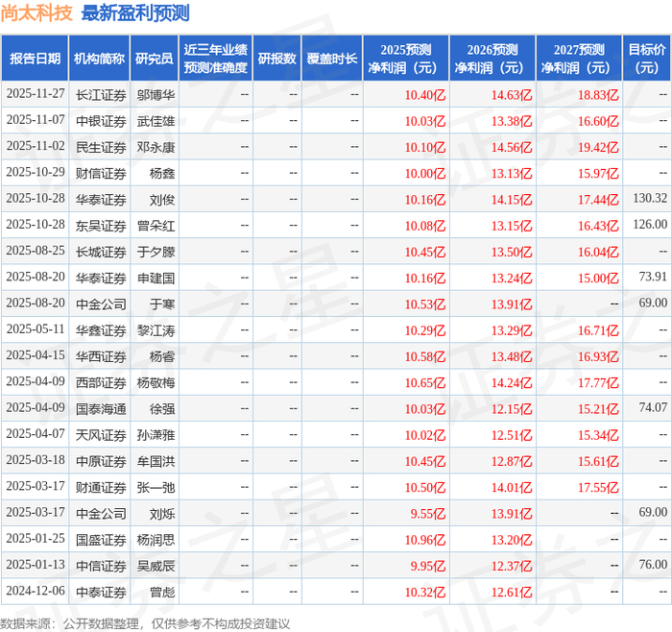Select analyst 刘烁
The width and height of the screenshot is (672, 632).
point(162,514)
